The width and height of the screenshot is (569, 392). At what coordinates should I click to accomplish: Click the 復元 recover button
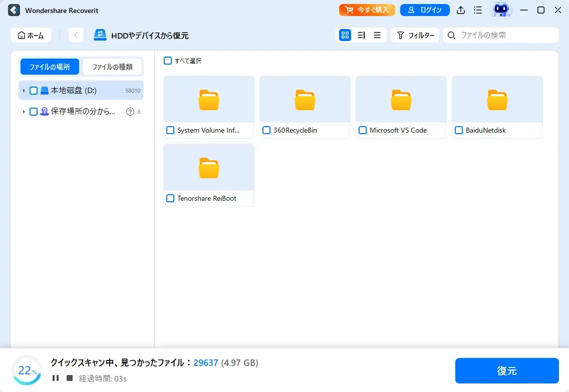coord(507,370)
